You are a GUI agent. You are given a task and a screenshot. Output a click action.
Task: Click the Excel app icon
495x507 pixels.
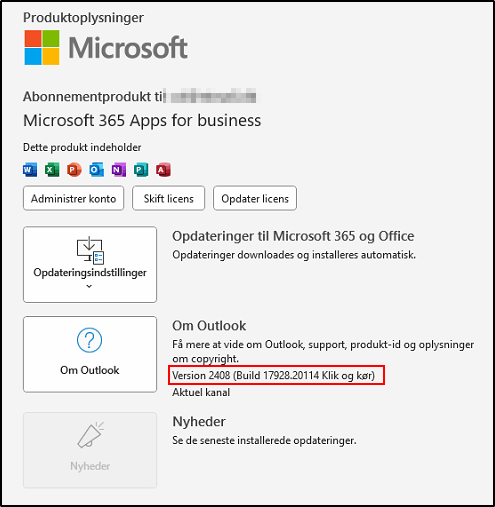point(52,170)
